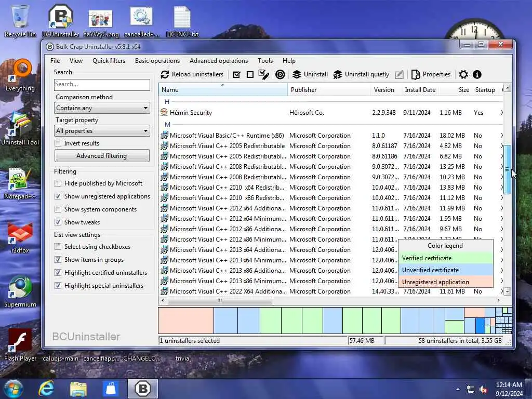Screen dimensions: 532x399
Task: Select the Recycle Bin desktop icon
Action: 20,21
